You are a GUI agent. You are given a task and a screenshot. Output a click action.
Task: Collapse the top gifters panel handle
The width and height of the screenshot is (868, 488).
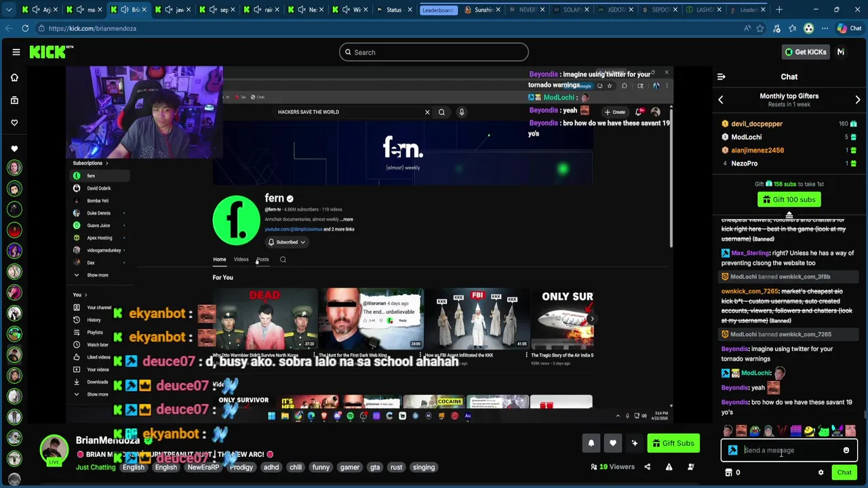click(x=789, y=216)
